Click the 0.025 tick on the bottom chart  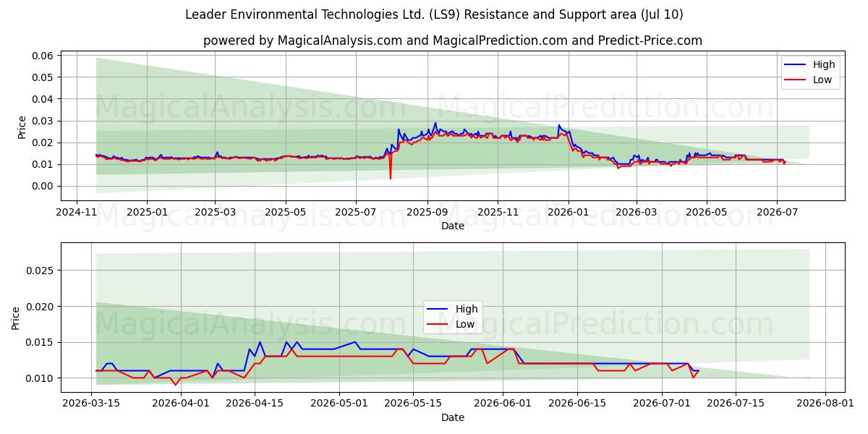point(41,271)
